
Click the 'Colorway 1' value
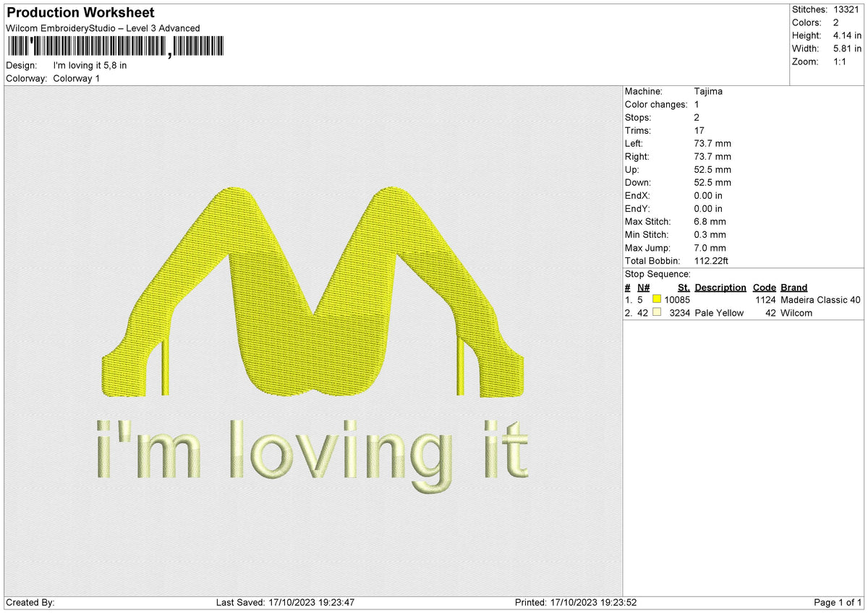click(77, 78)
